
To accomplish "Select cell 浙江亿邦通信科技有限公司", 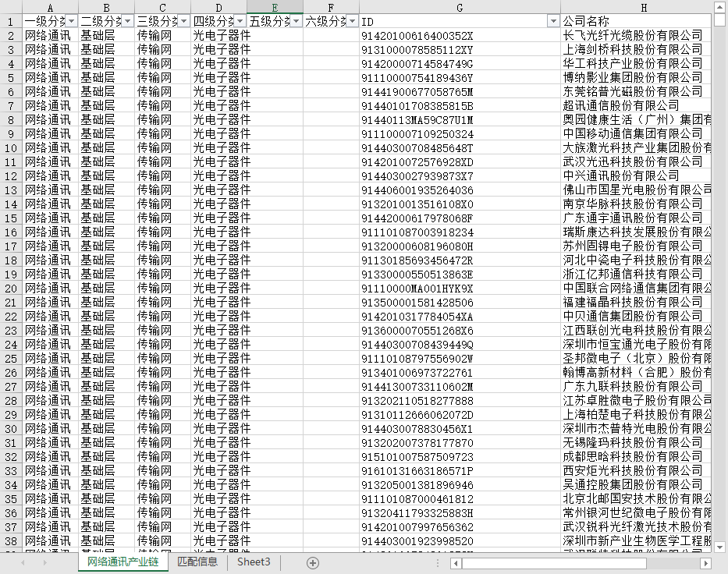I will (x=636, y=275).
